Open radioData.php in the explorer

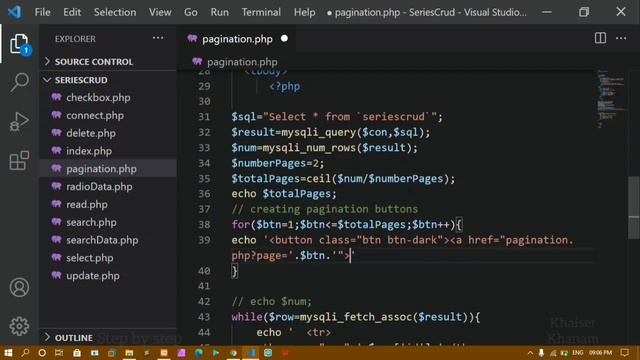99,187
